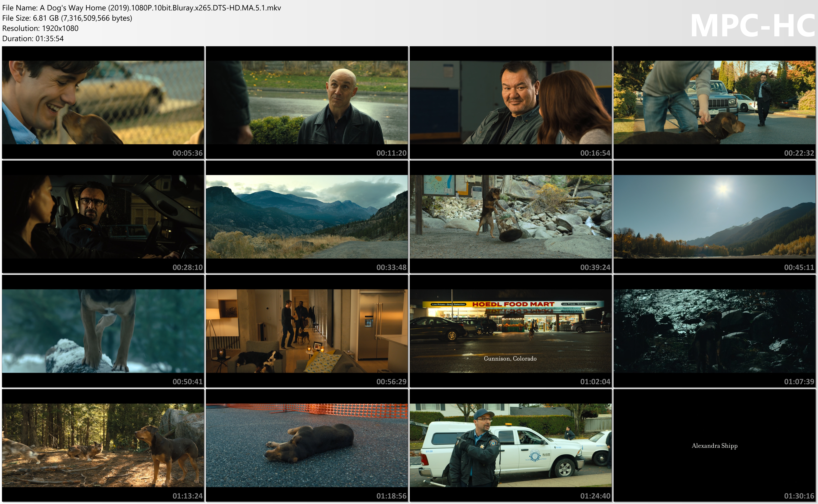
Task: Click the thumbnail at timestamp 00:05:36
Action: coord(103,102)
